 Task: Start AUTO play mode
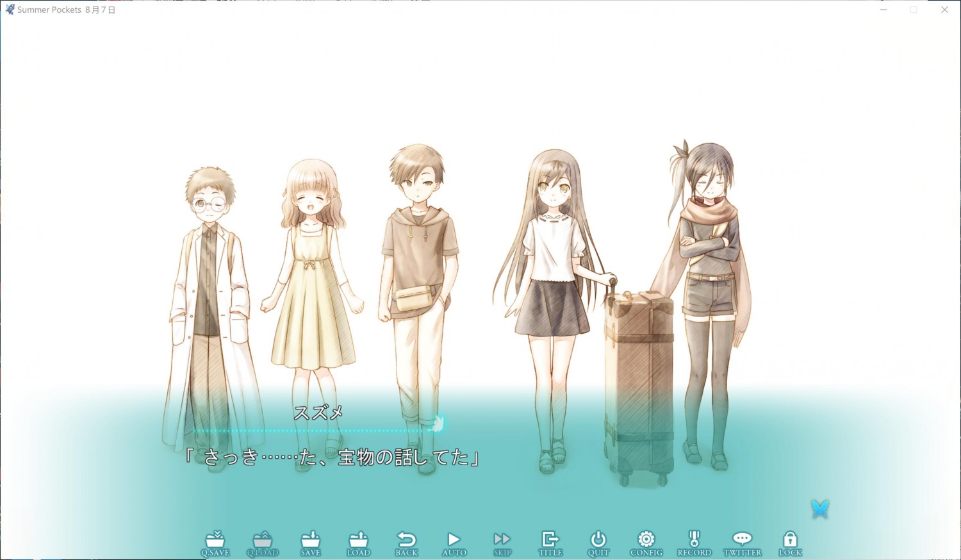pos(454,543)
